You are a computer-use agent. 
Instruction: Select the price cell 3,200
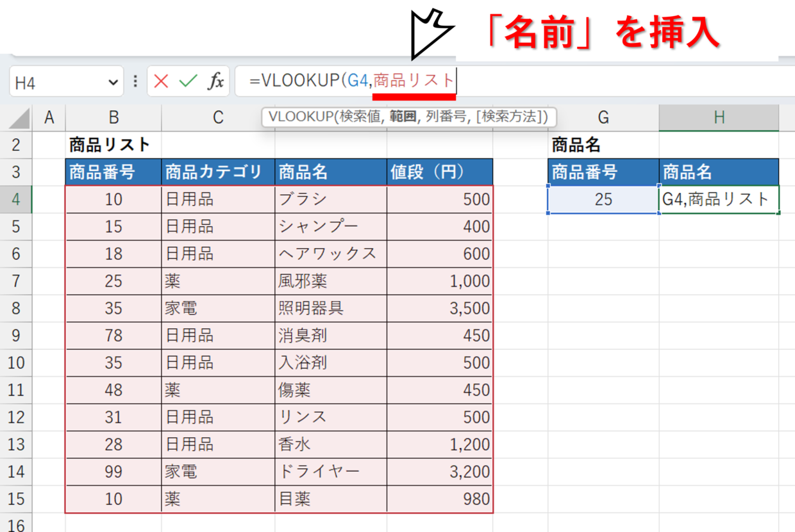pos(440,472)
